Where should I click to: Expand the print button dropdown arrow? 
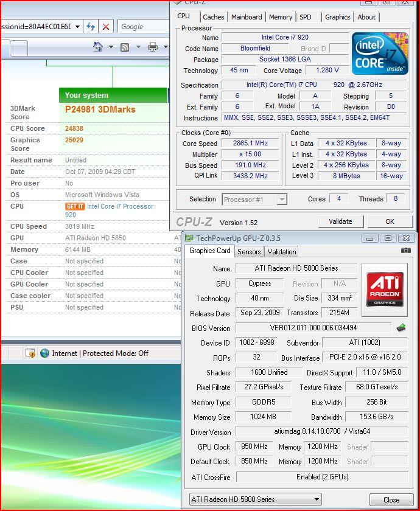(x=166, y=47)
